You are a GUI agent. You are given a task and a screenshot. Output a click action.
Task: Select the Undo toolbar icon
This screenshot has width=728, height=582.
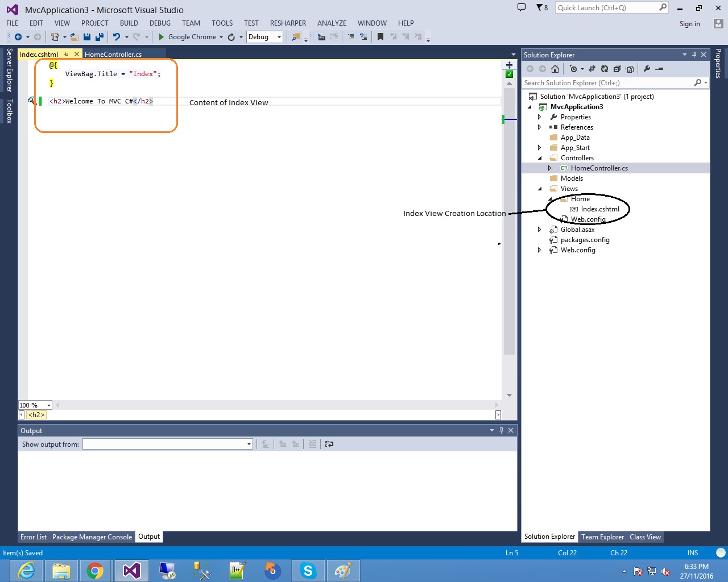tap(117, 36)
